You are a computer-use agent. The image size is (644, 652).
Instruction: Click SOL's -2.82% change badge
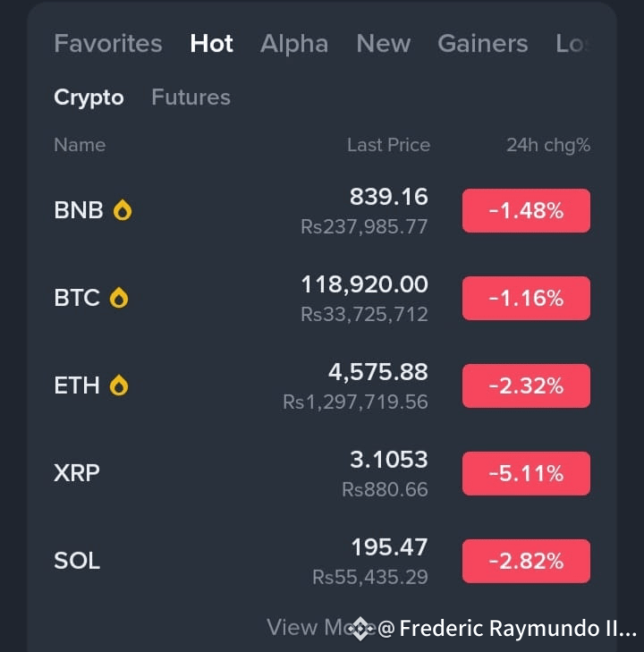coord(526,562)
